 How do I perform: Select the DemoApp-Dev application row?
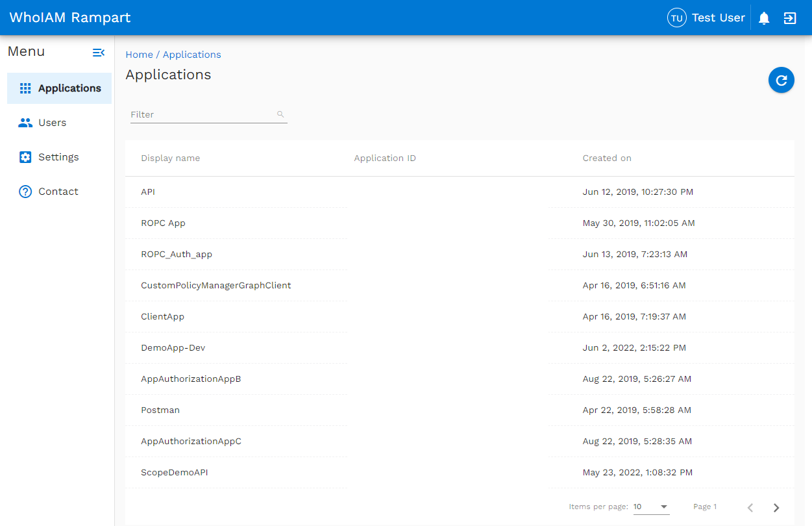[173, 347]
